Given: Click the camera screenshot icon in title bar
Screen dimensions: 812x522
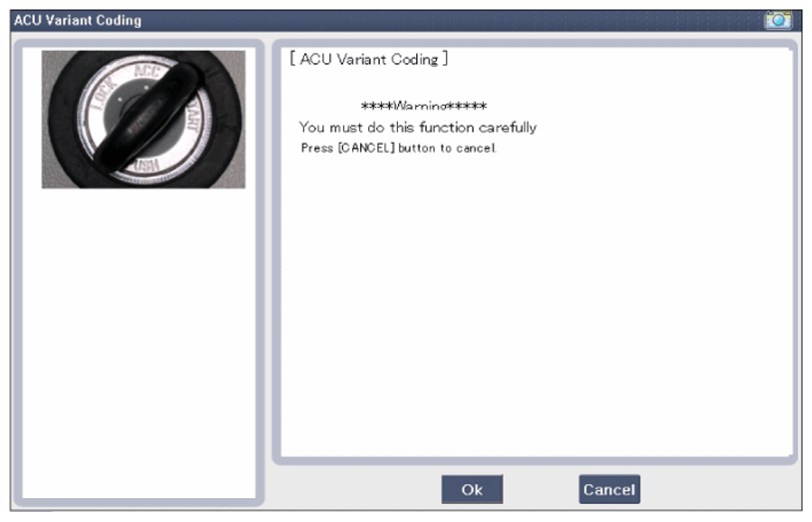Looking at the screenshot, I should (x=777, y=20).
